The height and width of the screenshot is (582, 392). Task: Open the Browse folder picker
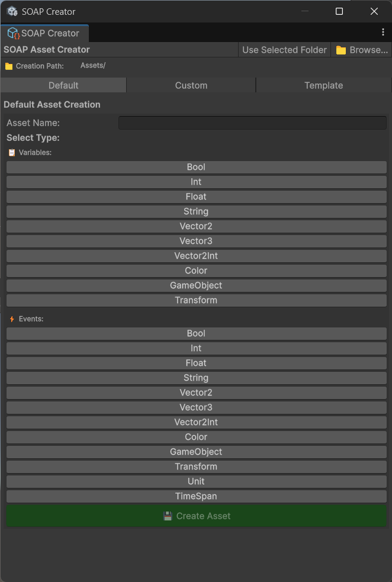pos(361,50)
